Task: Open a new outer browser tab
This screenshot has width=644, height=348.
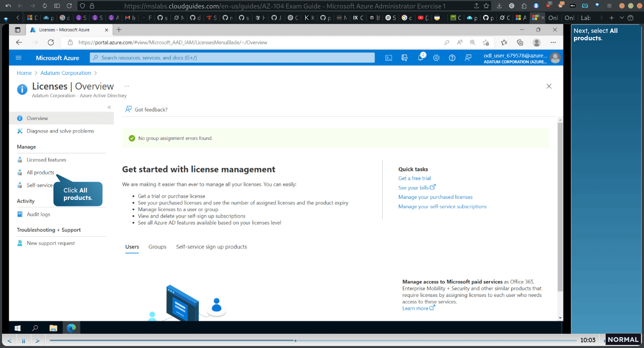Action: coord(611,18)
